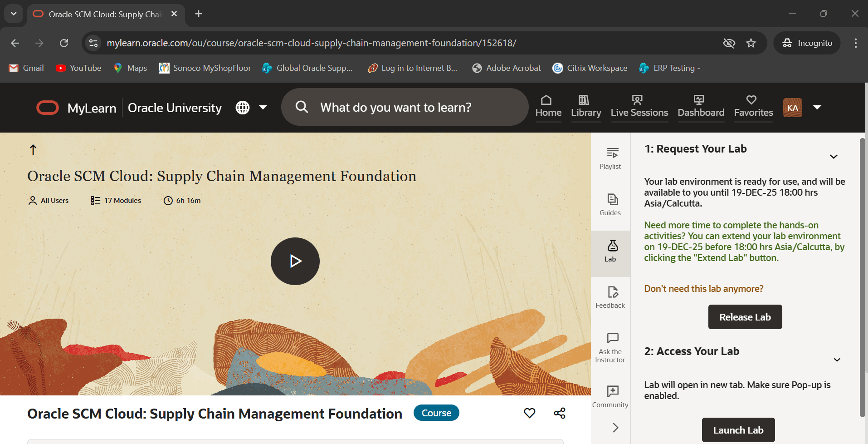
Task: Go back in browser history
Action: 15,43
